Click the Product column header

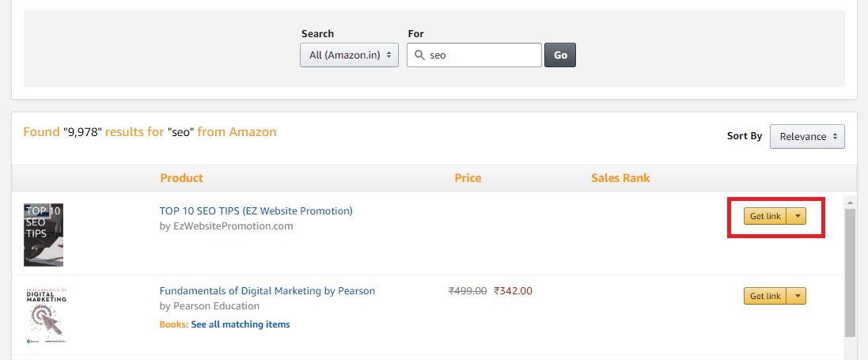(181, 178)
